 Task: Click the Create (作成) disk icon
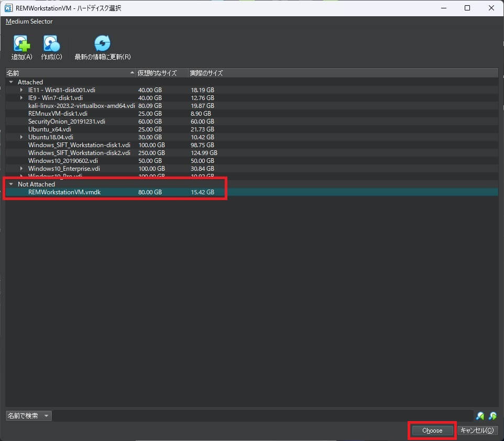pos(51,43)
